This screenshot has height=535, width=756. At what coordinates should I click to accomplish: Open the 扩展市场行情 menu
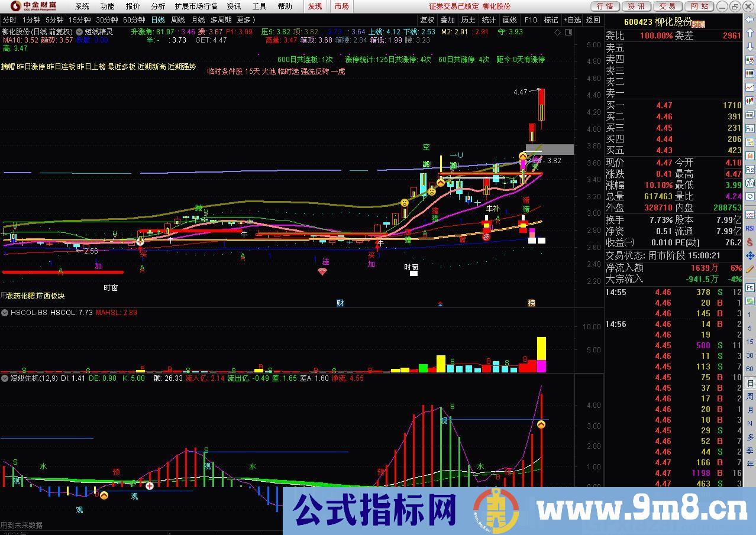[196, 6]
